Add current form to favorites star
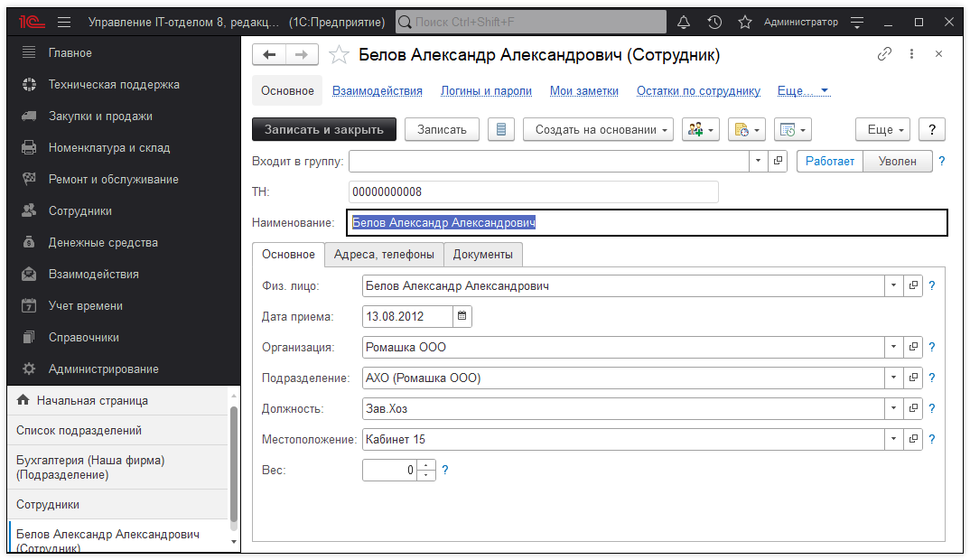 click(x=339, y=55)
